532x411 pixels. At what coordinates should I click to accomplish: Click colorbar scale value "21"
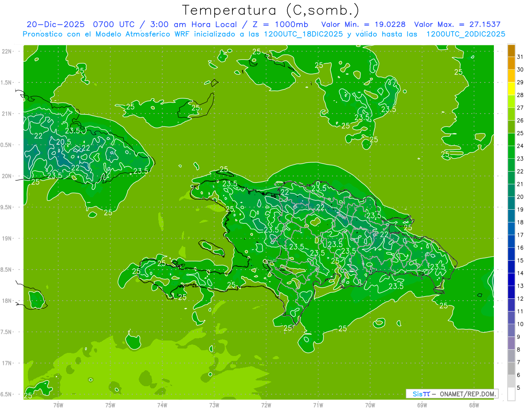[x=520, y=184]
